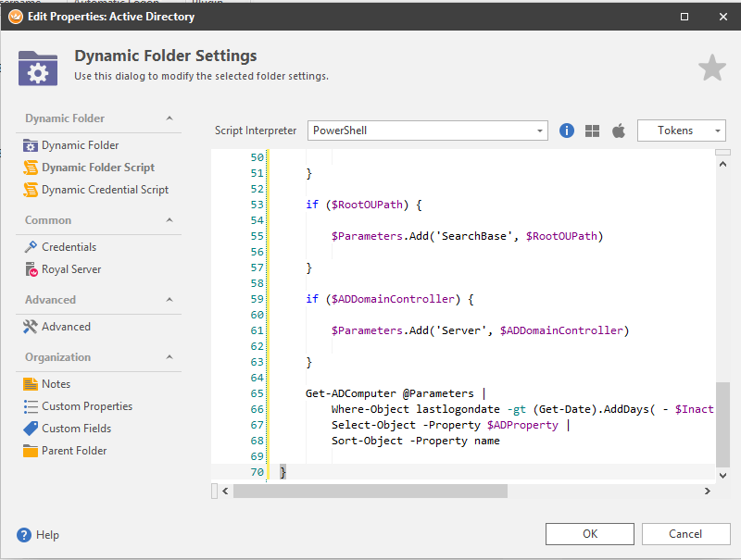Select Parent Folder in sidebar
The height and width of the screenshot is (560, 741).
(x=74, y=451)
